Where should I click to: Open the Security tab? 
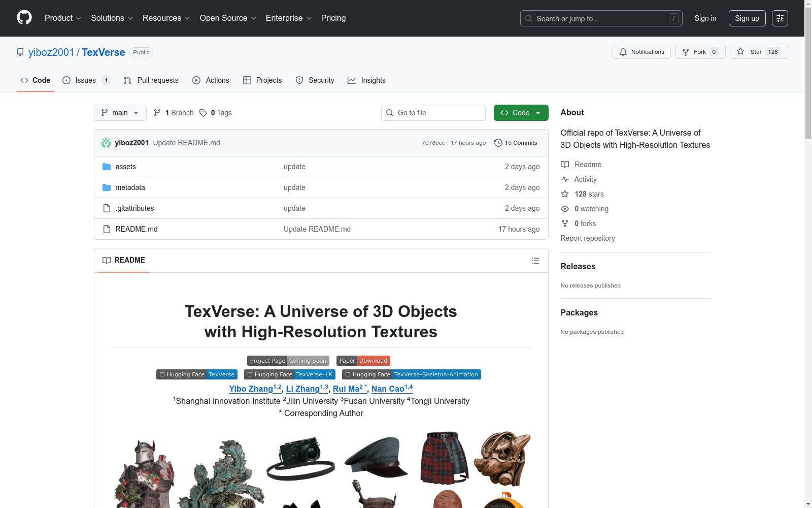click(x=315, y=80)
